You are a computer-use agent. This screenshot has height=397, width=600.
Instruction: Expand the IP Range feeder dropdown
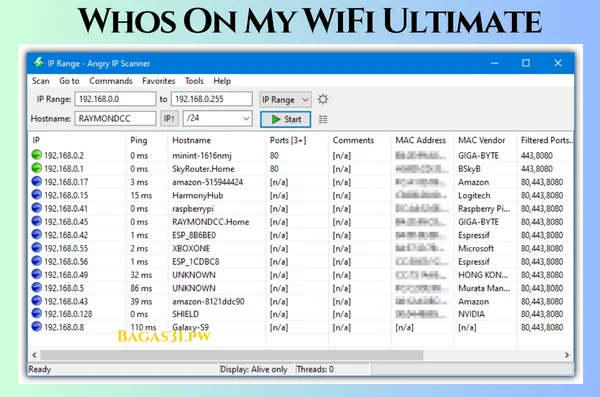coord(285,100)
